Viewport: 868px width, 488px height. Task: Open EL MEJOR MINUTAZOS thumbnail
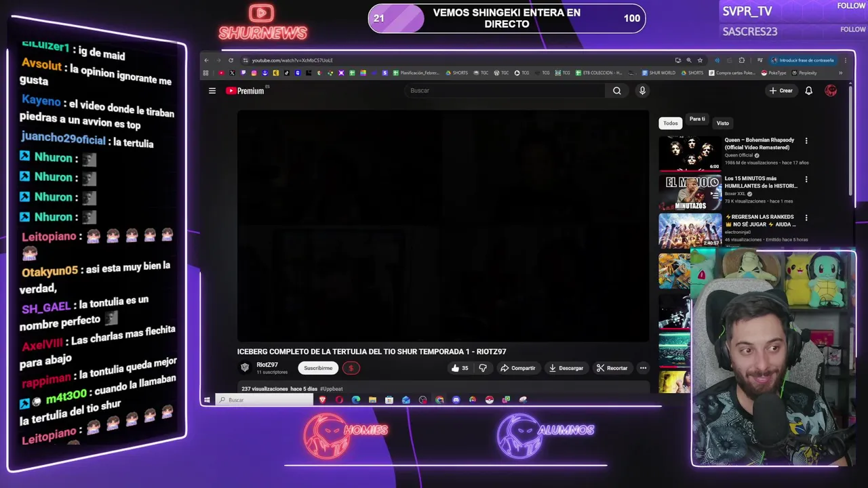point(690,192)
